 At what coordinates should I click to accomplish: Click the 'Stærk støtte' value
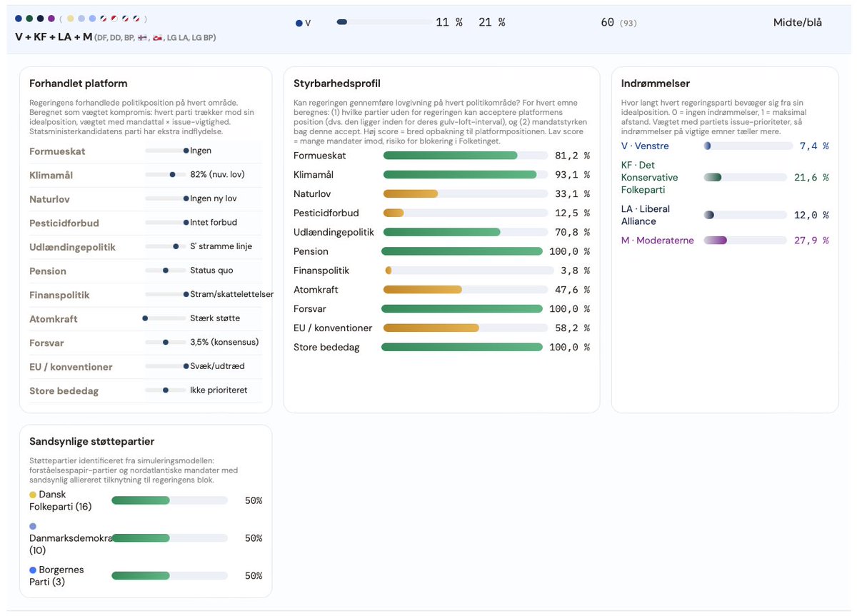(215, 318)
